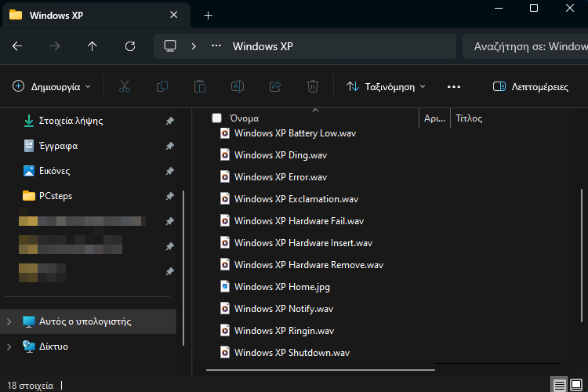Select Windows XP Hardware Insert.wav

coord(303,243)
